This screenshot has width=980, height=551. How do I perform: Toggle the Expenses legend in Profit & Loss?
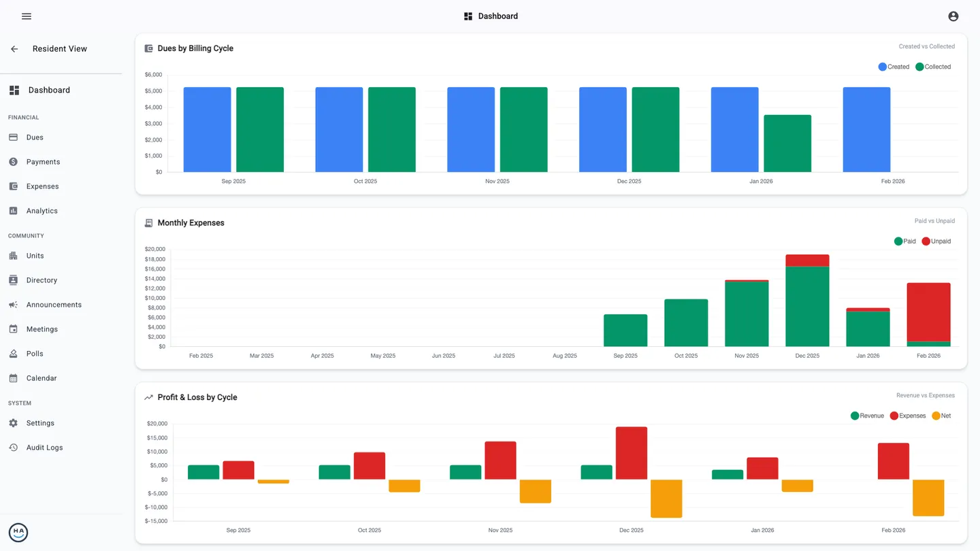908,416
